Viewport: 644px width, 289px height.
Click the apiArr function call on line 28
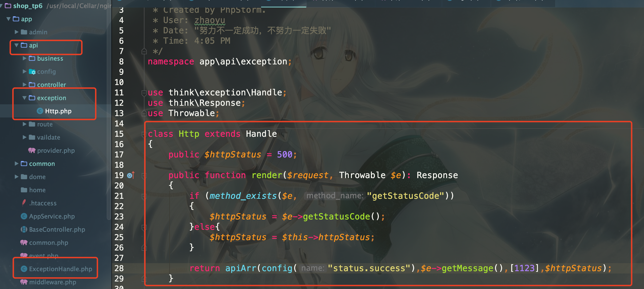[x=241, y=268]
